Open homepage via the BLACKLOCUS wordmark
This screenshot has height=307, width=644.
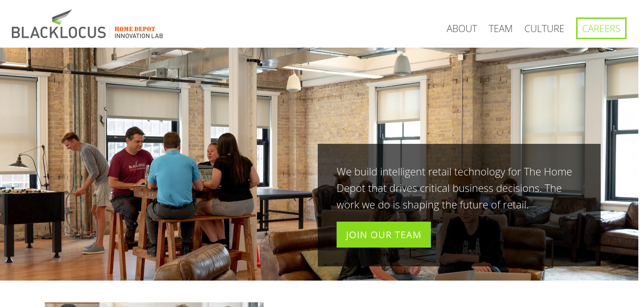59,33
